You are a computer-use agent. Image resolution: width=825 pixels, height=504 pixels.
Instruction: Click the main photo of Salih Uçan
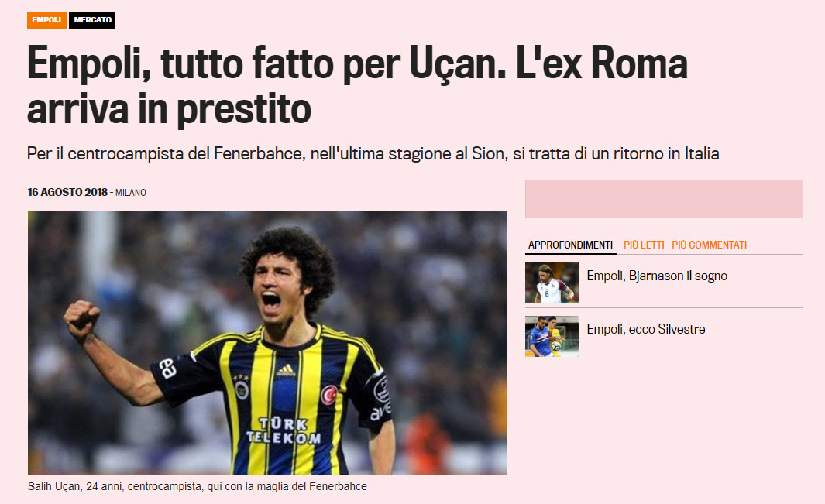pos(267,343)
